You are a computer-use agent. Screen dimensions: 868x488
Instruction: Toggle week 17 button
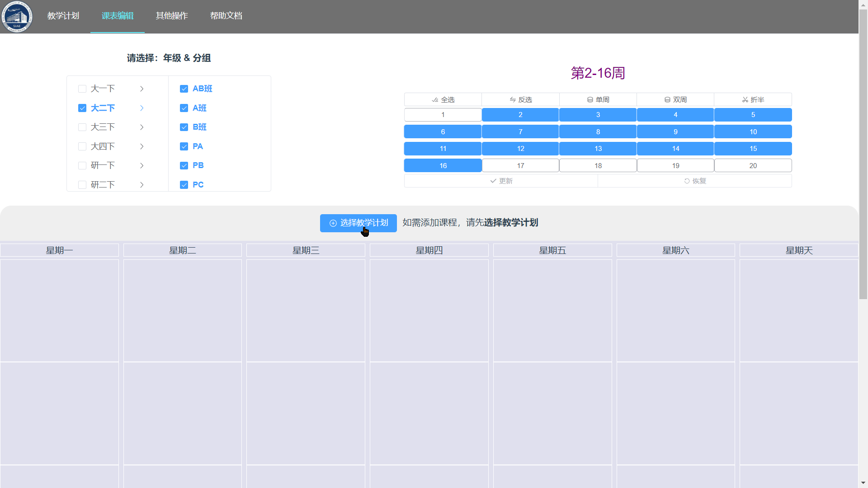pyautogui.click(x=520, y=166)
